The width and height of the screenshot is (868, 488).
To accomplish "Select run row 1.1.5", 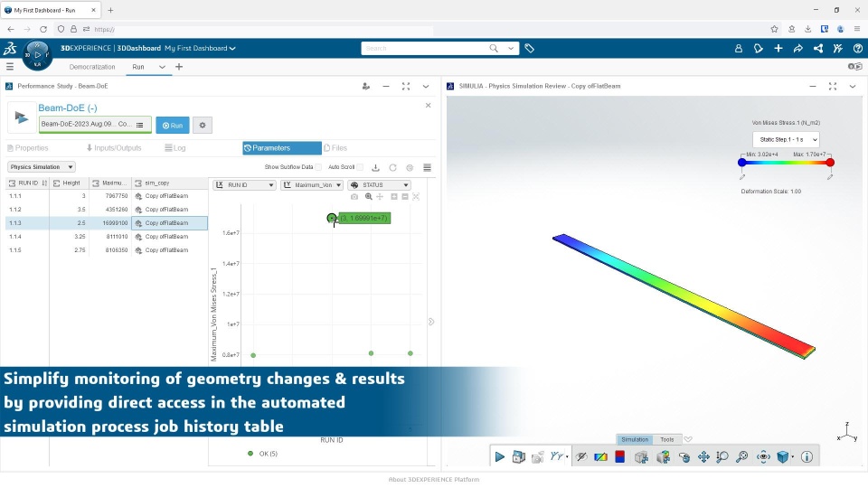I will click(107, 250).
